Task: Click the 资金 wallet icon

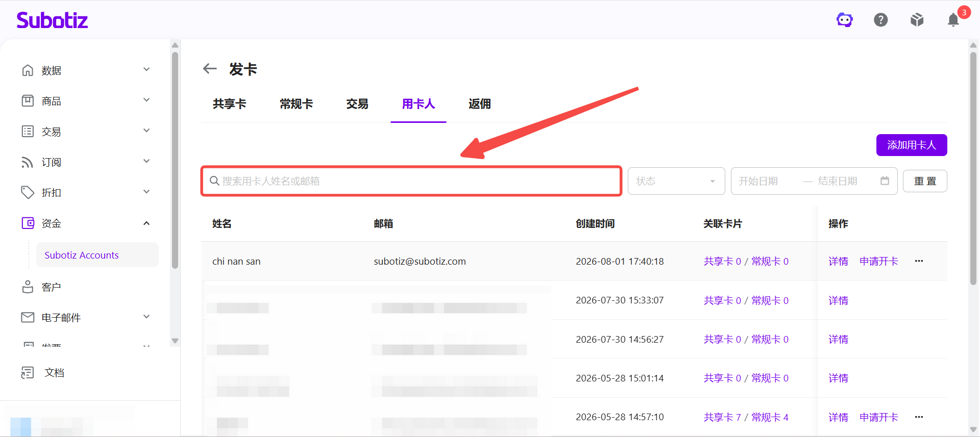Action: coord(28,223)
